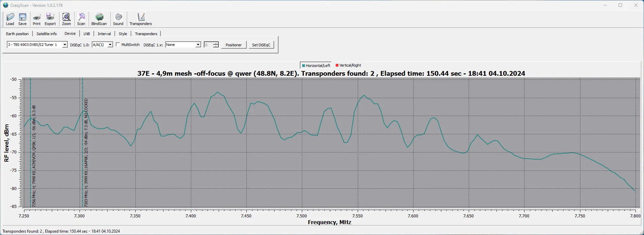Switch to the LNB tab
644x235 pixels.
(87, 34)
